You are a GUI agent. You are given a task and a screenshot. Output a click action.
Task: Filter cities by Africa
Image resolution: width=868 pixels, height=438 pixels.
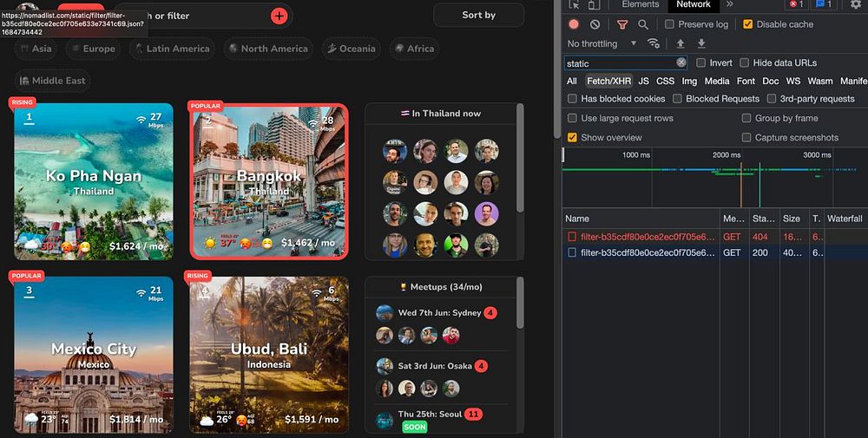click(415, 49)
